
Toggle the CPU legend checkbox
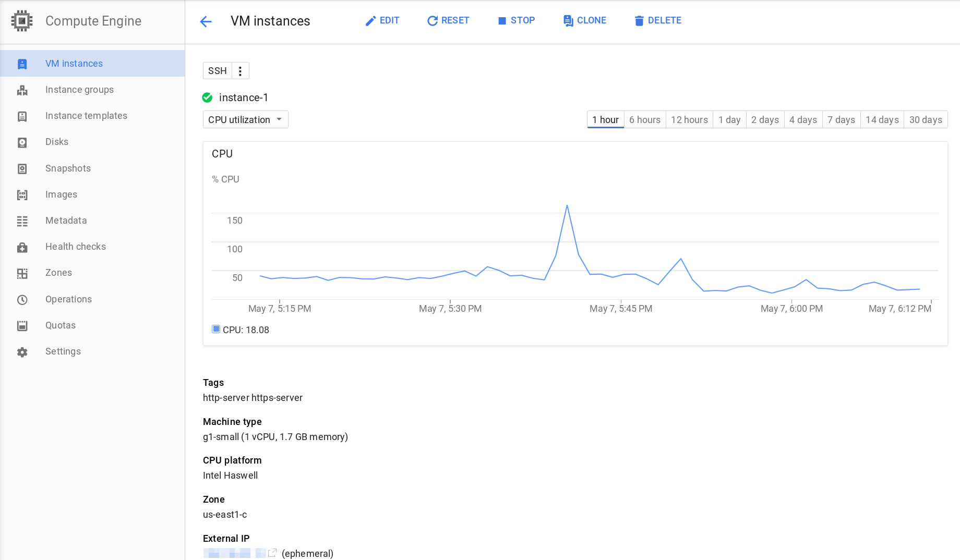(x=216, y=329)
